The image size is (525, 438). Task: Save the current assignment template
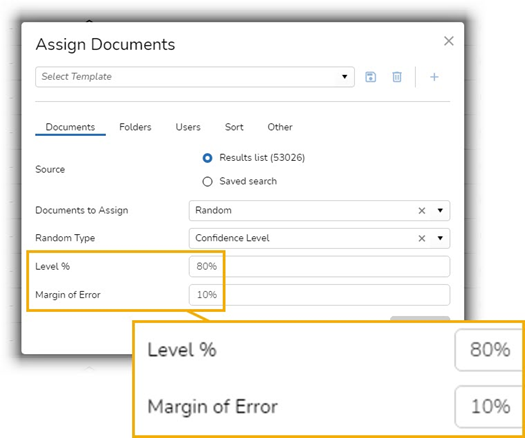pyautogui.click(x=370, y=77)
